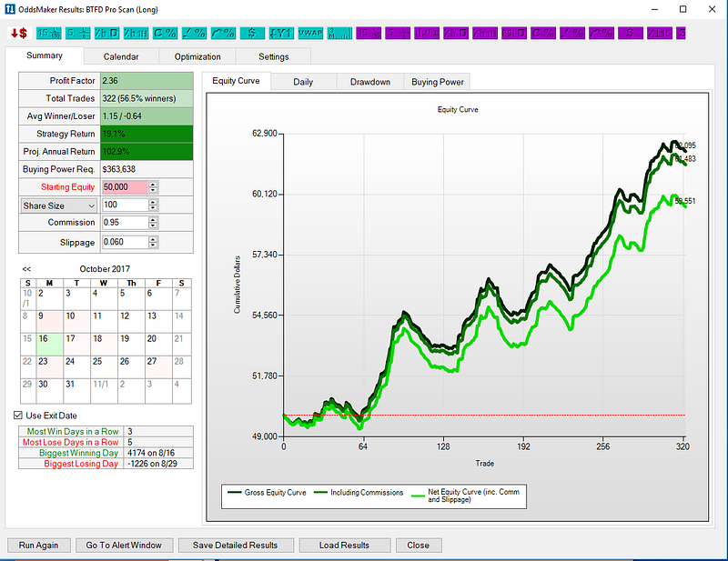Click the red down-arrow dollar icon

(x=19, y=34)
